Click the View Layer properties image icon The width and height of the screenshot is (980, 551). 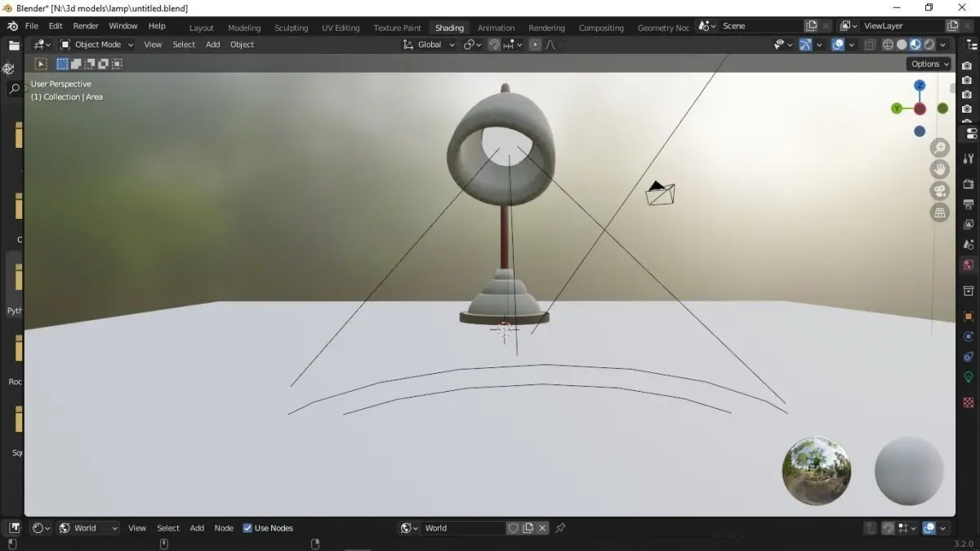pyautogui.click(x=969, y=224)
